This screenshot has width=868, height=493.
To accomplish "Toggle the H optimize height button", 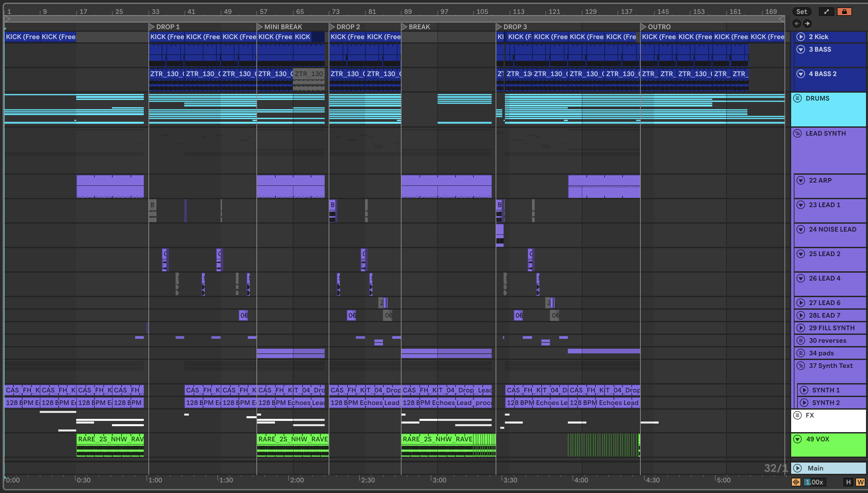I will pyautogui.click(x=848, y=482).
